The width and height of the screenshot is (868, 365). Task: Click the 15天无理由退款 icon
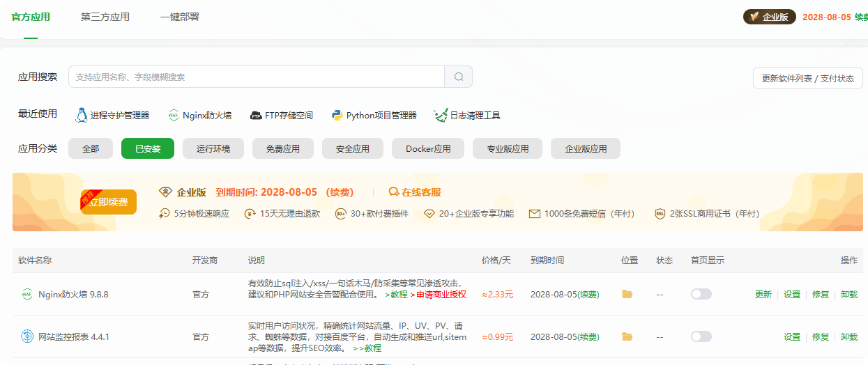pos(250,213)
